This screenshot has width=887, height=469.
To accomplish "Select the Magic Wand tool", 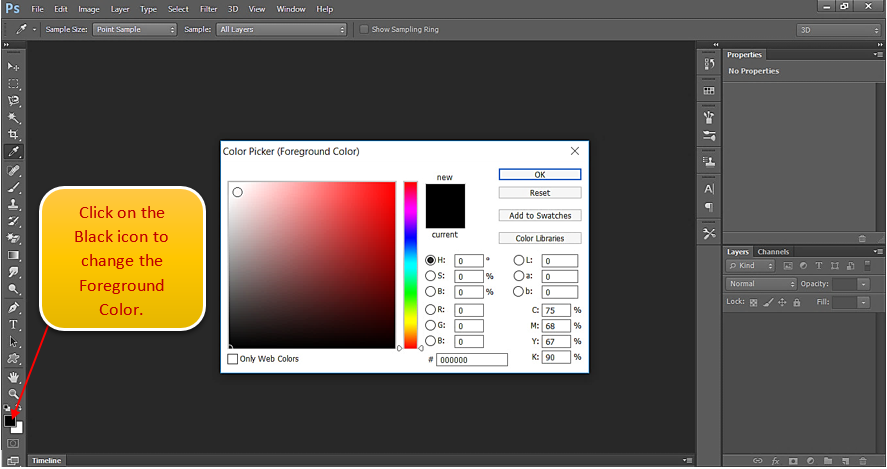I will pos(13,118).
